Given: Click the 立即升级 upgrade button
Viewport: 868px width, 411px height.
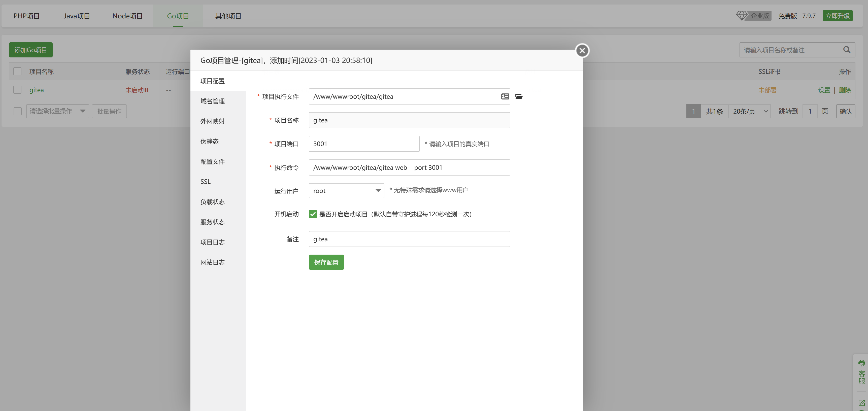Looking at the screenshot, I should tap(837, 16).
